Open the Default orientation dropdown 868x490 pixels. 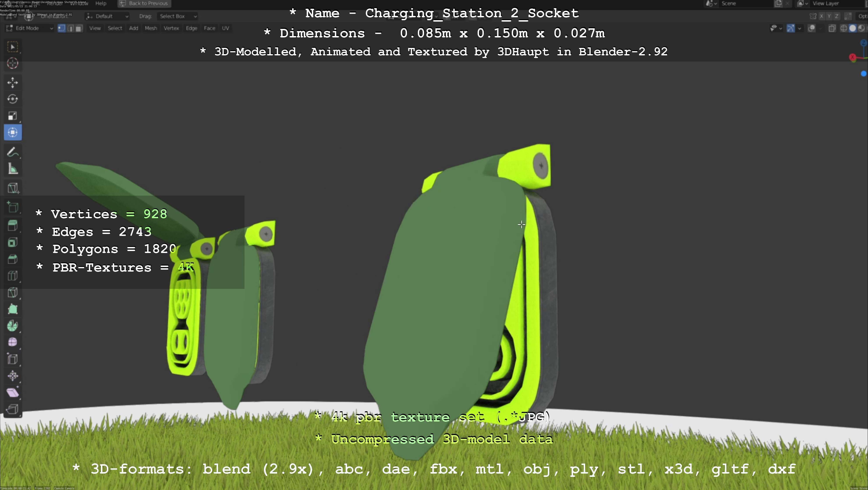(x=107, y=16)
